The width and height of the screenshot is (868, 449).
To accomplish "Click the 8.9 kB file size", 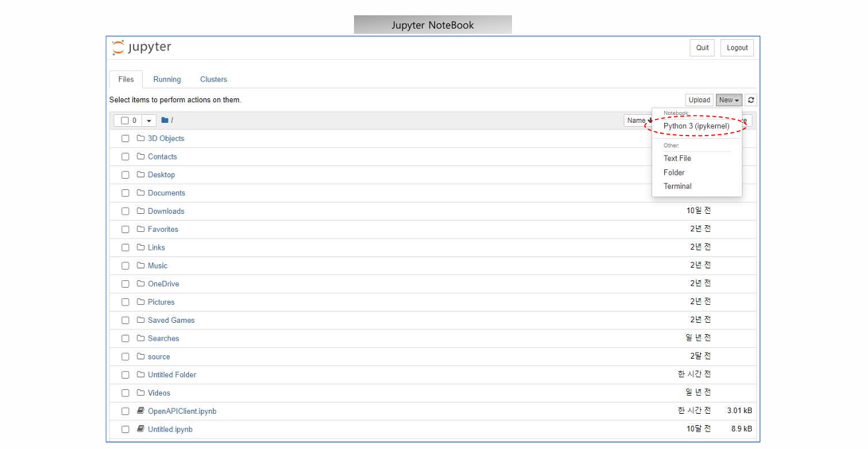I will (x=742, y=429).
